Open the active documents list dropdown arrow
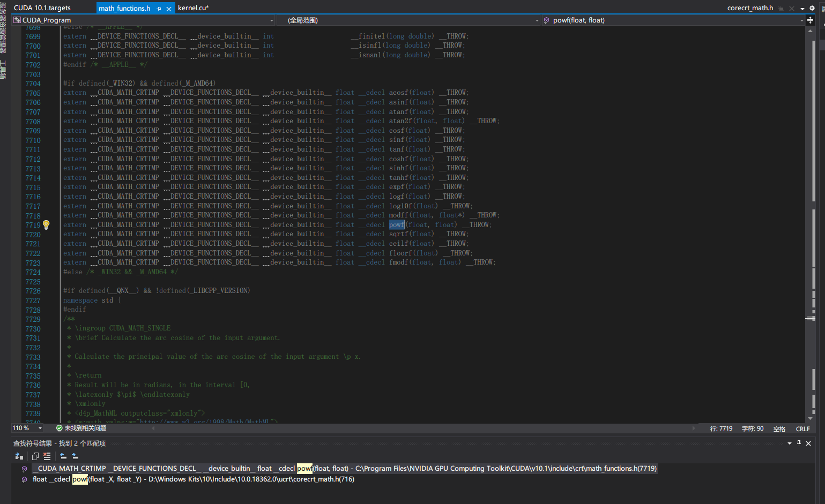The image size is (825, 504). pos(802,9)
